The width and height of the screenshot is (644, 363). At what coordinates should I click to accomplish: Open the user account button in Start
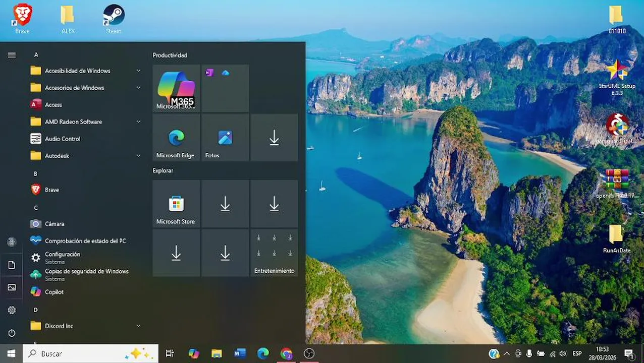(12, 242)
